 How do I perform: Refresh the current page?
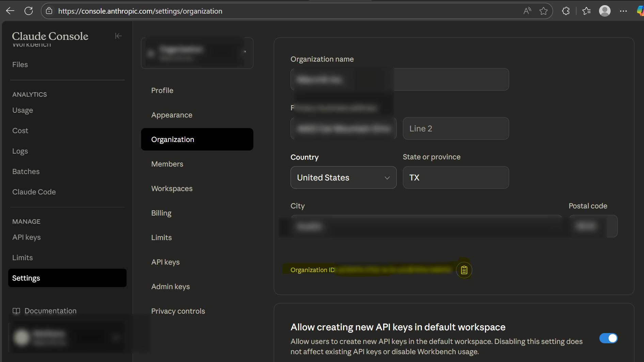[29, 11]
